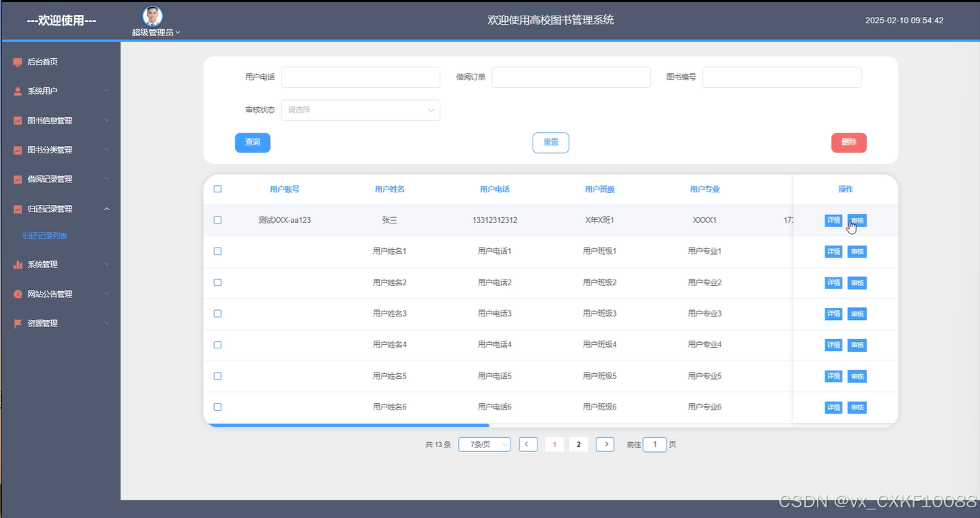Click the blue 查询 button
This screenshot has width=980, height=518.
click(x=252, y=143)
